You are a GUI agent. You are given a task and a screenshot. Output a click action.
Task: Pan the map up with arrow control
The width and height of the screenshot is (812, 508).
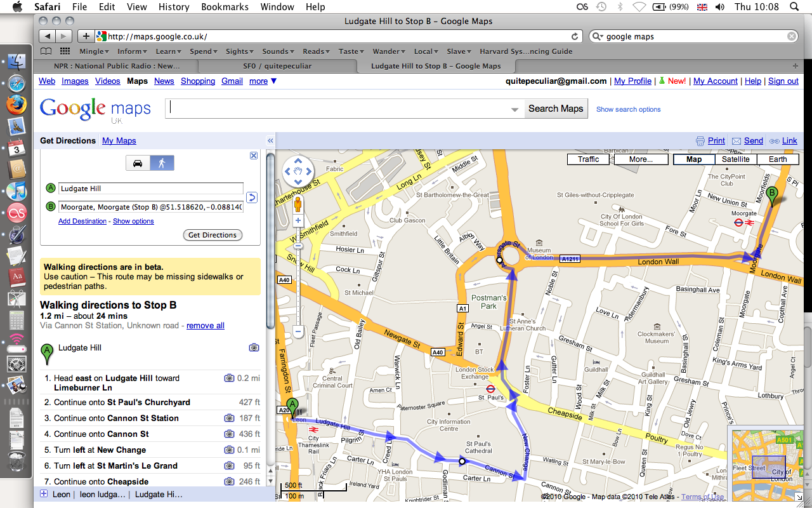[298, 161]
